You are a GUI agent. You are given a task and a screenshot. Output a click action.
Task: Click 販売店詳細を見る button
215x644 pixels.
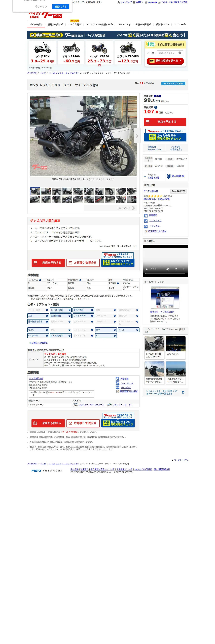pos(178,191)
